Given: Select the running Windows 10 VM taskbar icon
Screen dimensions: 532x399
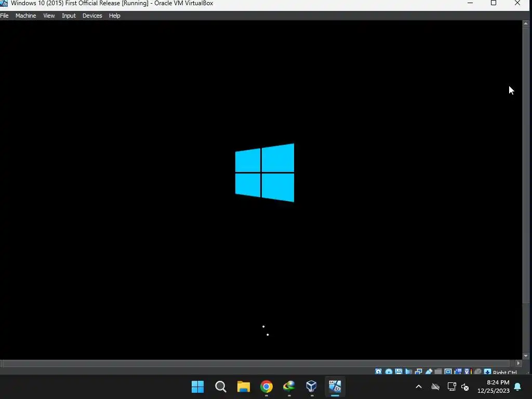Looking at the screenshot, I should tap(335, 387).
